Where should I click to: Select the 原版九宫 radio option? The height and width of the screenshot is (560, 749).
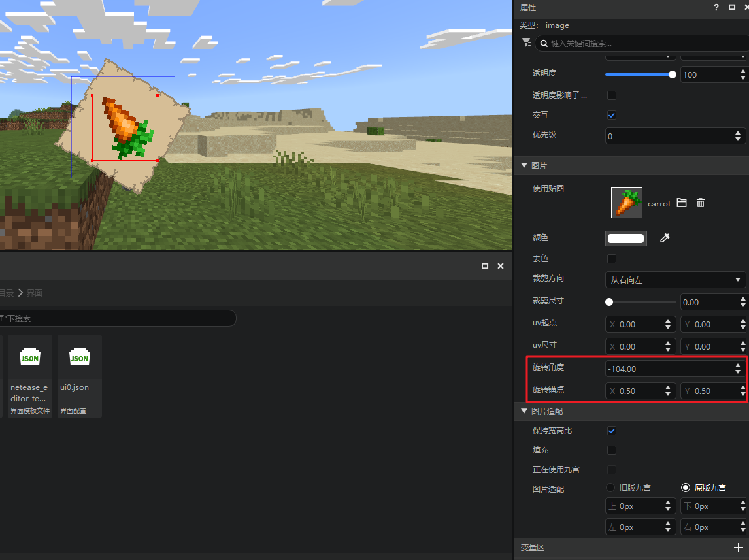(x=686, y=487)
